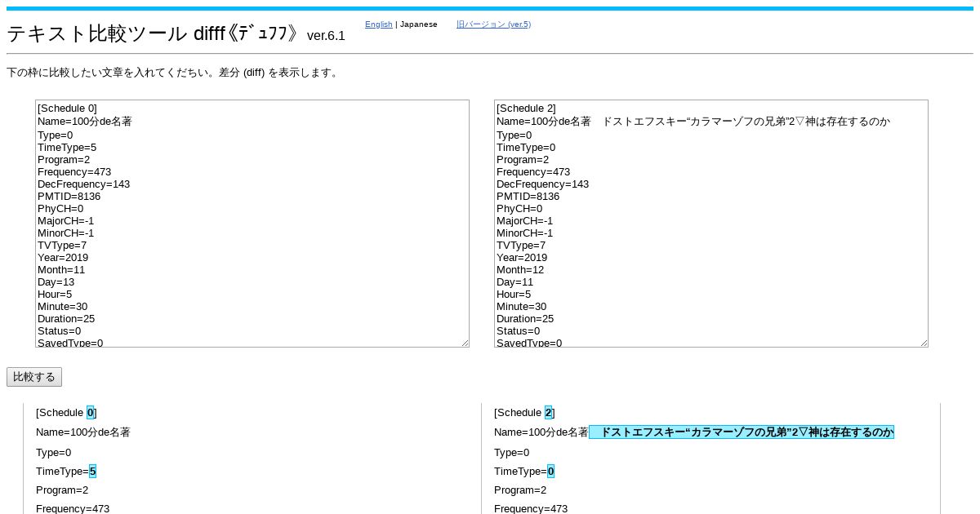Click the page title テキスト比較ツール difff
Viewport: 980px width, 514px height.
tap(154, 33)
